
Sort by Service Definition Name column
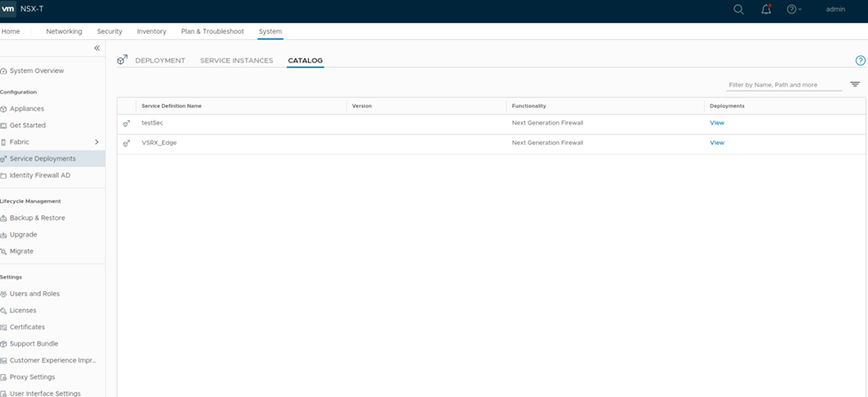pos(172,106)
